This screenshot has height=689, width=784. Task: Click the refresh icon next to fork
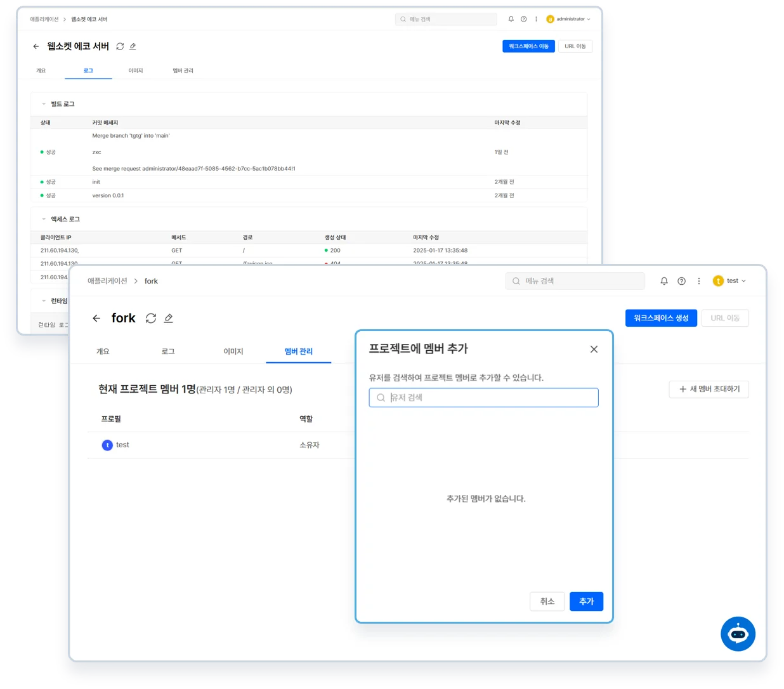[151, 318]
